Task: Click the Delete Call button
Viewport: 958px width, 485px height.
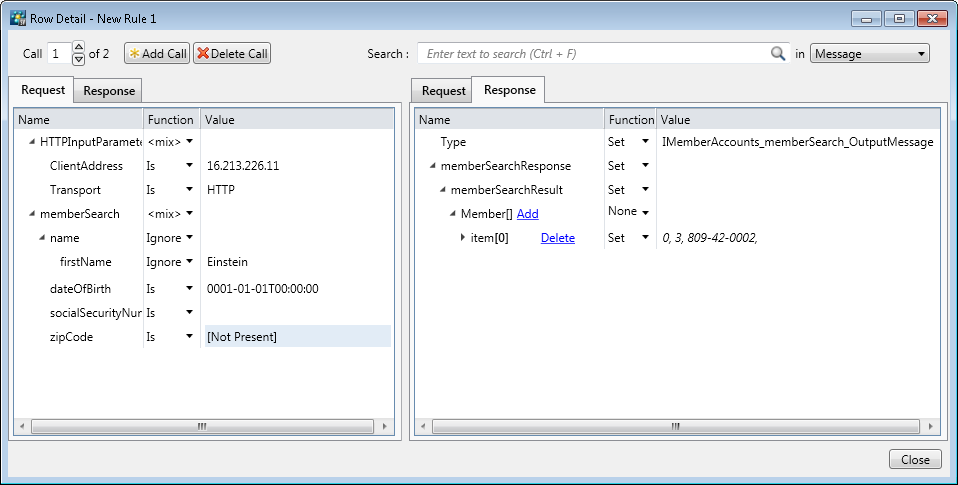Action: (x=231, y=54)
